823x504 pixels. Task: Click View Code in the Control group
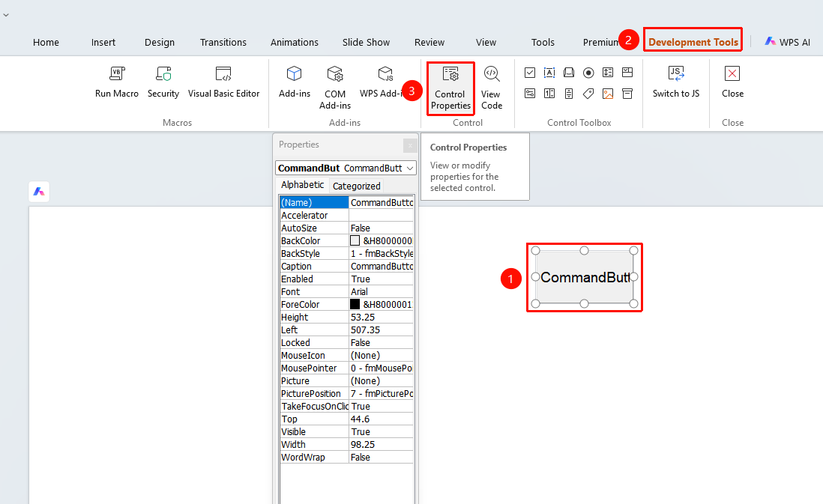click(491, 88)
